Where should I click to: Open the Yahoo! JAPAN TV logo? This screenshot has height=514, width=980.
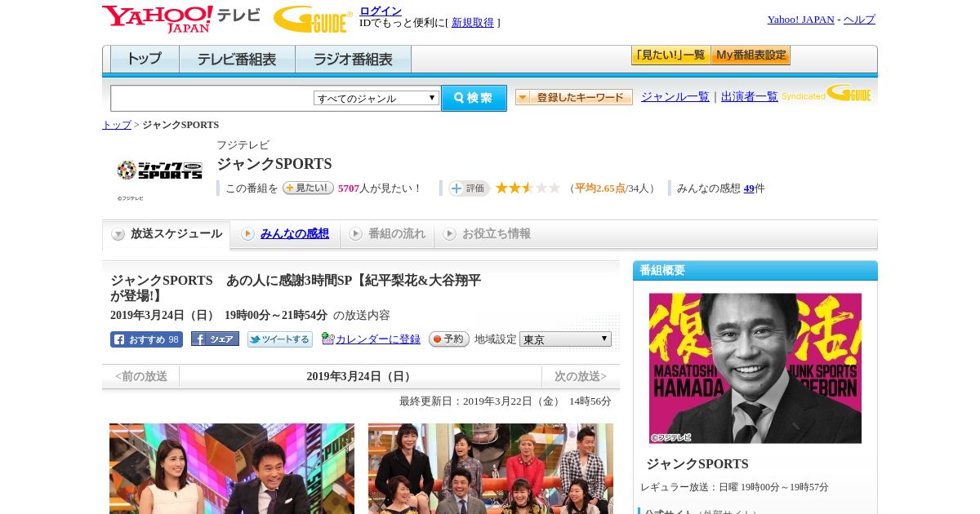pos(181,19)
